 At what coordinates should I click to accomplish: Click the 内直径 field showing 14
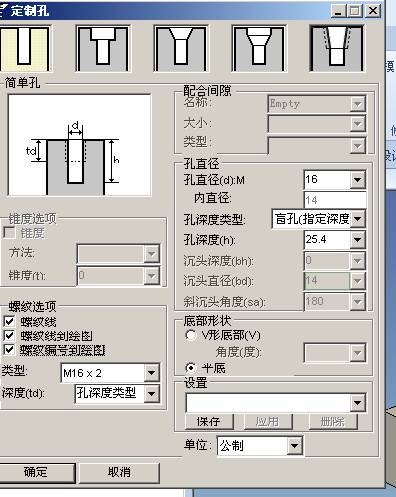pos(335,200)
